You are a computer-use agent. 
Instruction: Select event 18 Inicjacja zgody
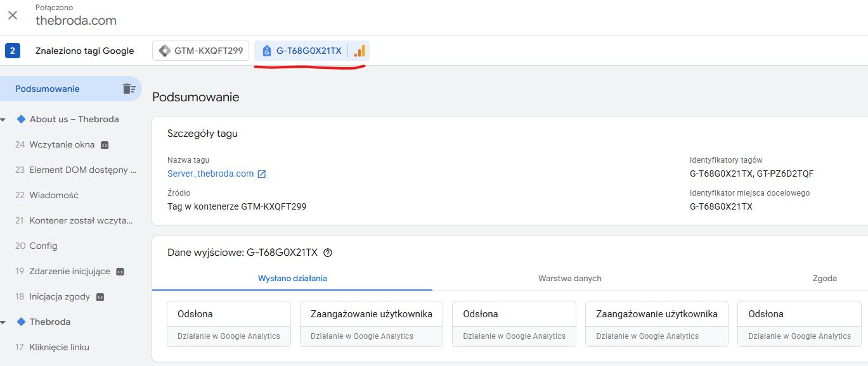tap(60, 296)
